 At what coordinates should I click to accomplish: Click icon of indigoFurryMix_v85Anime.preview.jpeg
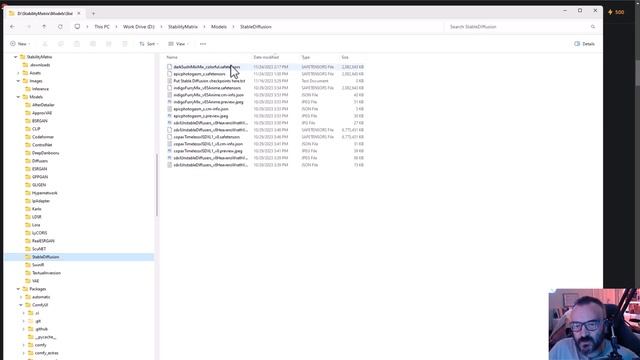169,102
